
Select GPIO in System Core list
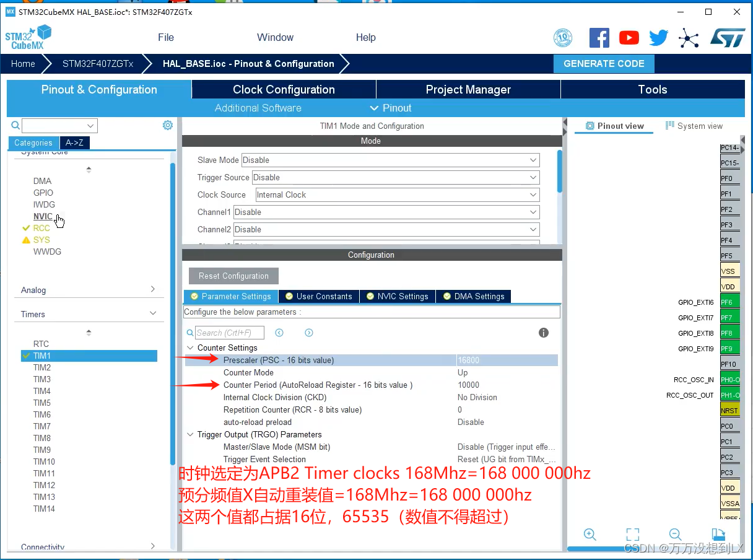[43, 193]
